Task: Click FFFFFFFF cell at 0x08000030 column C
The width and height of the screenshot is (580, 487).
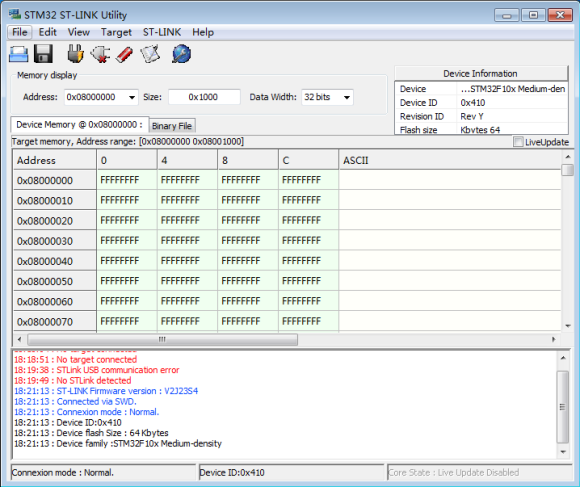Action: [308, 241]
